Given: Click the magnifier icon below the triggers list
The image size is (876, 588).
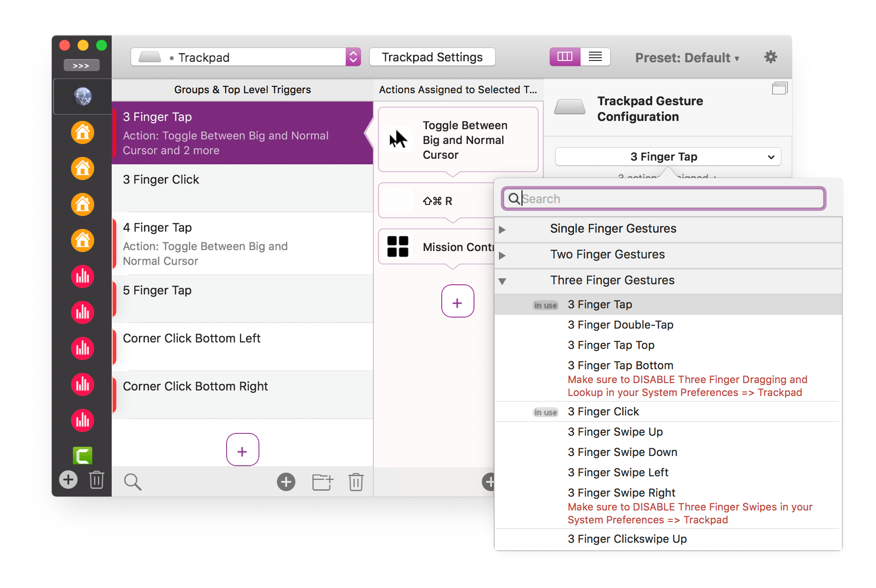Looking at the screenshot, I should [x=132, y=482].
